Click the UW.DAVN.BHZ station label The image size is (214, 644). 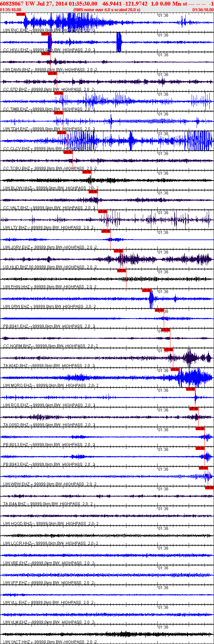tap(17, 69)
